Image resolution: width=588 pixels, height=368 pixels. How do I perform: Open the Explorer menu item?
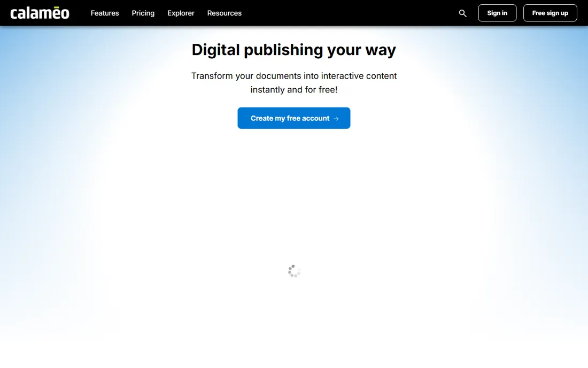(181, 13)
